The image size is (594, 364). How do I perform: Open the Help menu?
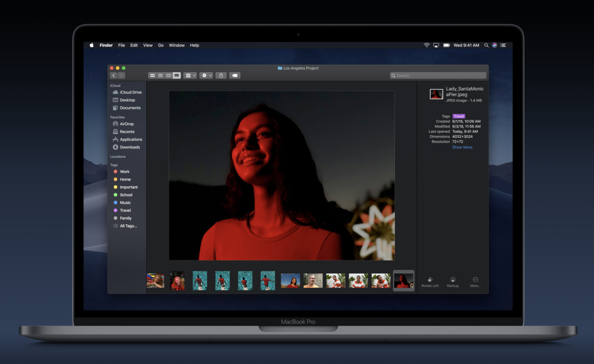point(195,45)
